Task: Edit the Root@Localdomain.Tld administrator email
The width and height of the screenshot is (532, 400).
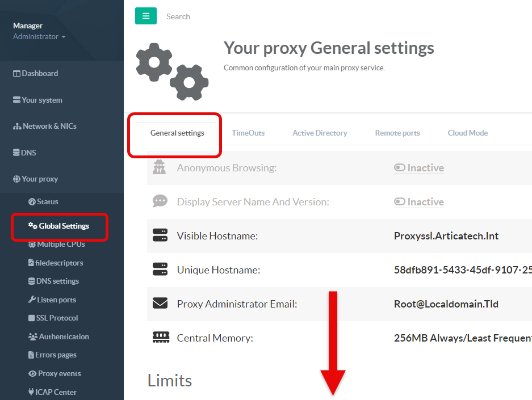Action: 446,304
